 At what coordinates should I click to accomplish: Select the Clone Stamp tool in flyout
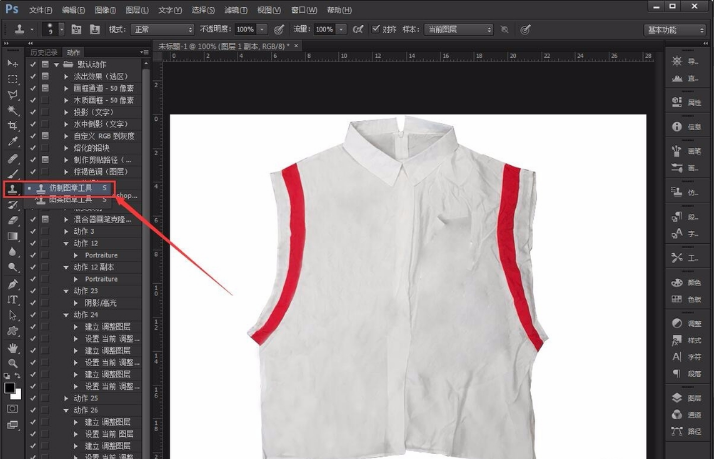coord(70,187)
